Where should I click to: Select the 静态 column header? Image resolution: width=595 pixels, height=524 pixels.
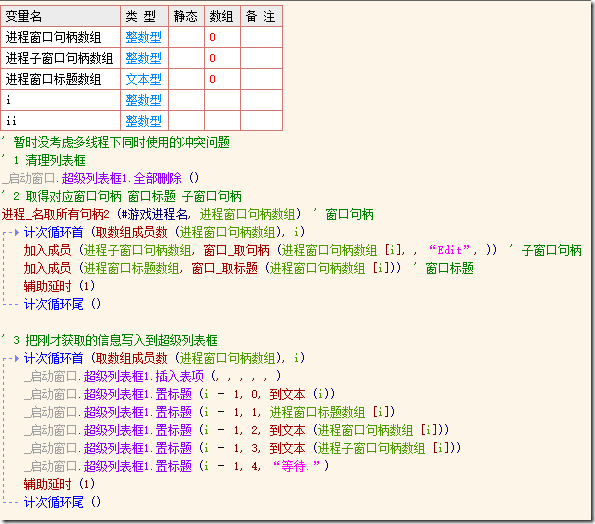click(x=186, y=16)
